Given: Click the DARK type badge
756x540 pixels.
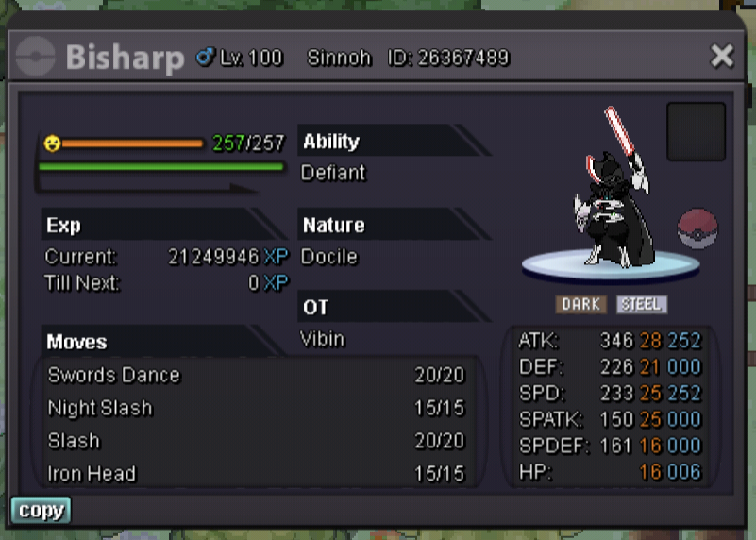Looking at the screenshot, I should tap(581, 304).
